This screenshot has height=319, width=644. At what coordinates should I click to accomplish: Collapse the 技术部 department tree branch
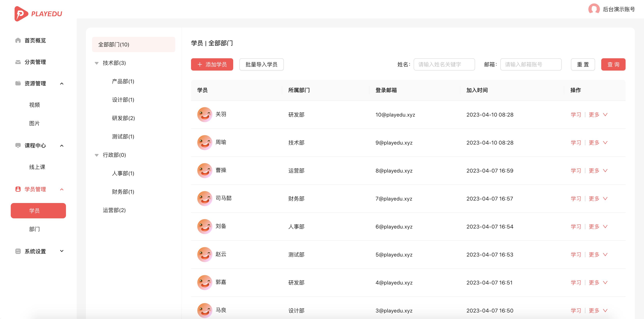97,63
